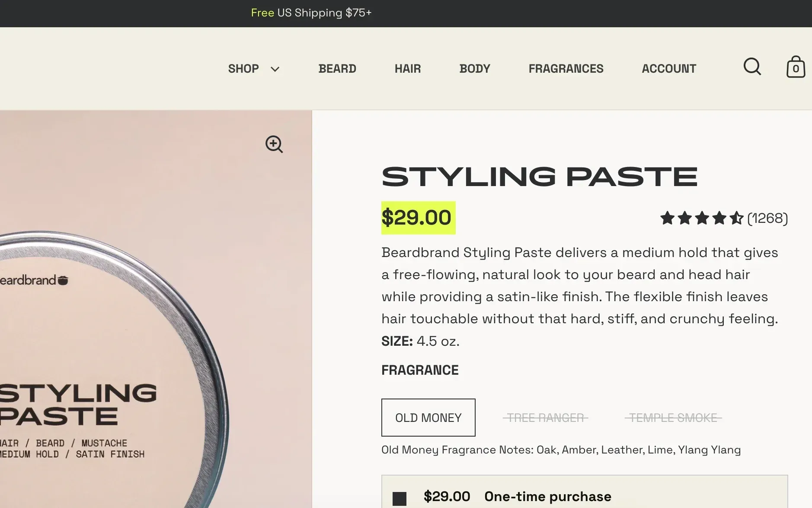812x508 pixels.
Task: Open the search magnifier icon
Action: coord(752,67)
